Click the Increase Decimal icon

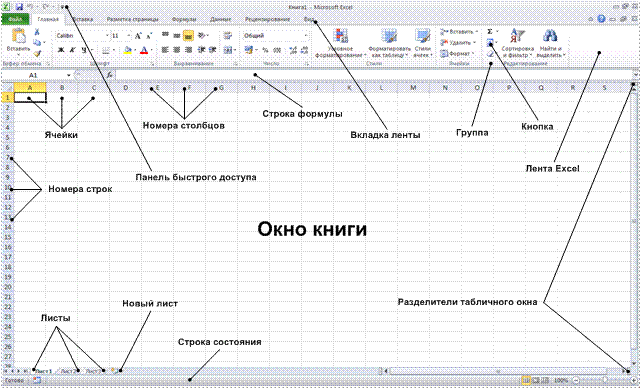[x=293, y=50]
